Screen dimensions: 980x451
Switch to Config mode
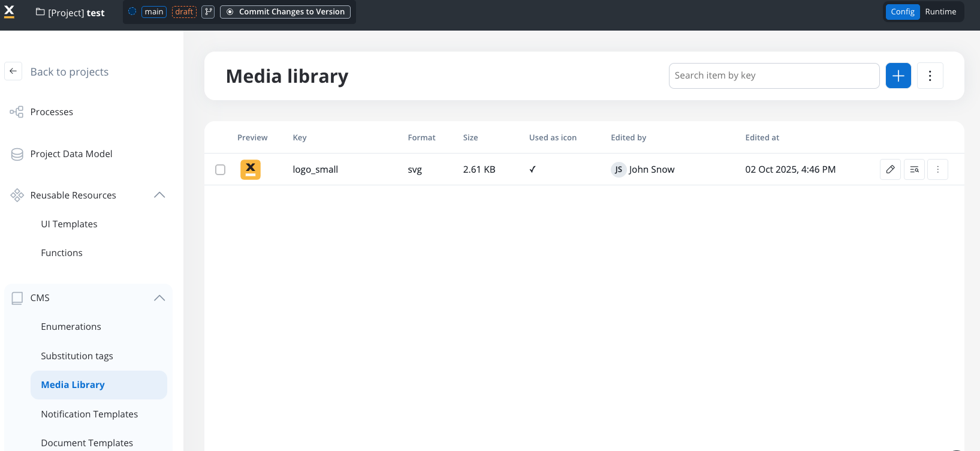point(902,12)
